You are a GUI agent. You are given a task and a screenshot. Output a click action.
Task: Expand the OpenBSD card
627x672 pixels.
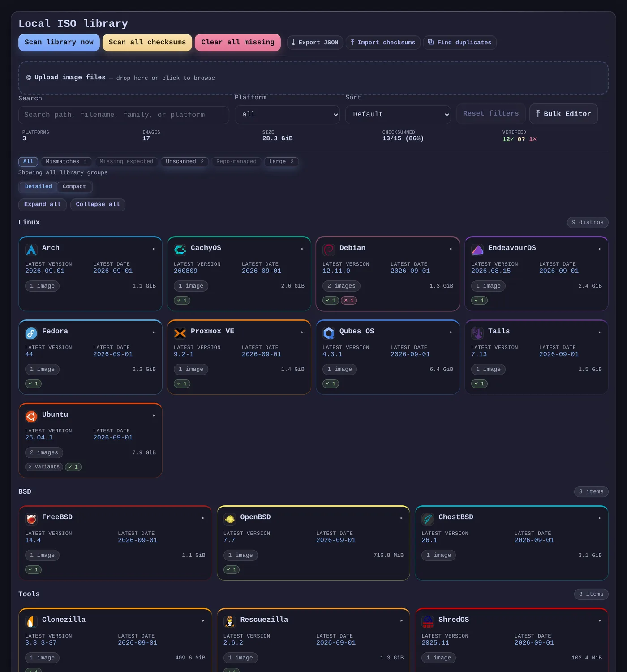click(402, 518)
